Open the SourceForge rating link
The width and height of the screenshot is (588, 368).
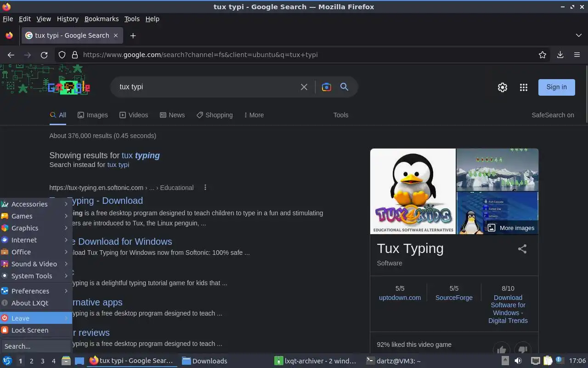tap(454, 298)
